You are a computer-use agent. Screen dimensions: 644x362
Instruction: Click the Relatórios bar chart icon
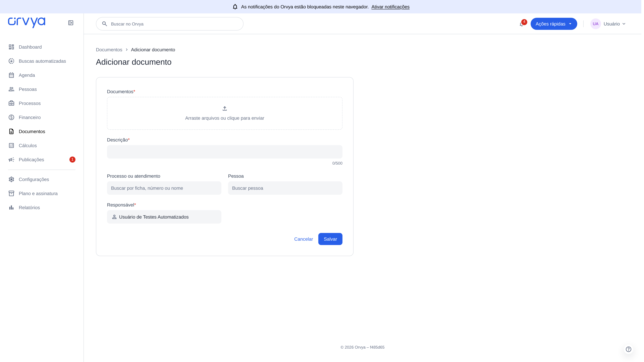tap(12, 208)
